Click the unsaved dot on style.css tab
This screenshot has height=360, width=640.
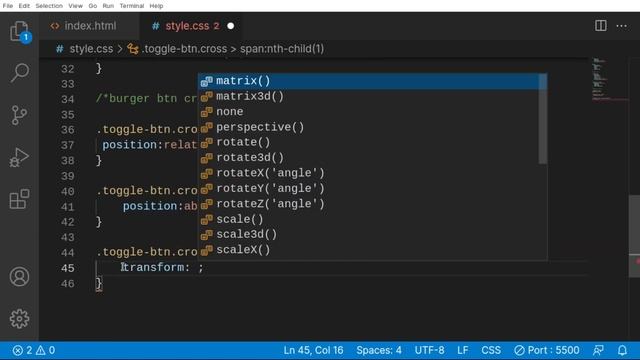click(x=231, y=26)
